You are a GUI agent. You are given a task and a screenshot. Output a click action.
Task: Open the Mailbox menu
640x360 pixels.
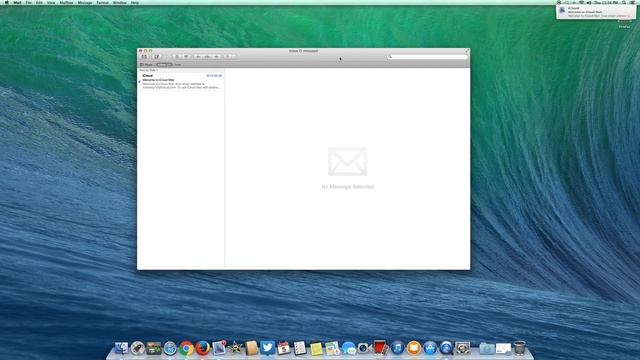coord(66,2)
